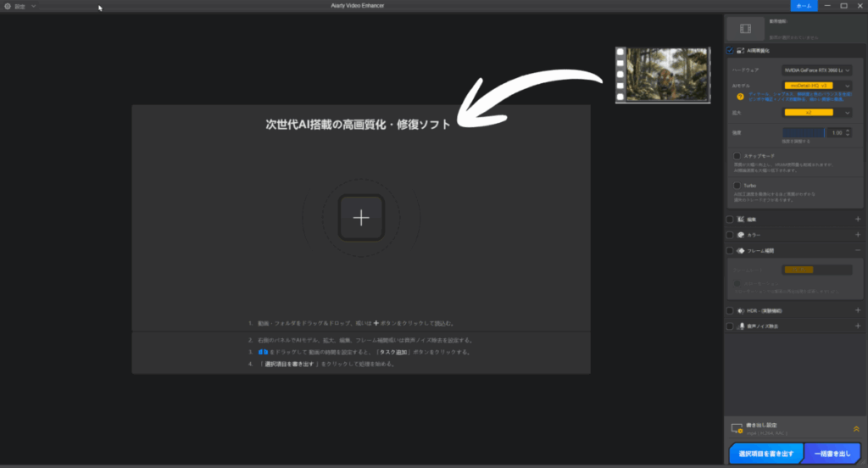Viewport: 868px width, 468px height.
Task: Open the 拡大 x2 scale dropdown
Action: pyautogui.click(x=817, y=113)
